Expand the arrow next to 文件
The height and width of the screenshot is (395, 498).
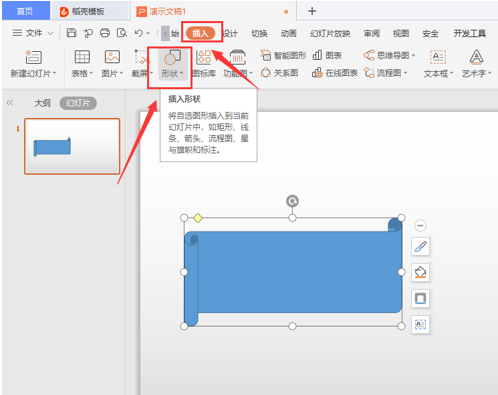pos(50,33)
